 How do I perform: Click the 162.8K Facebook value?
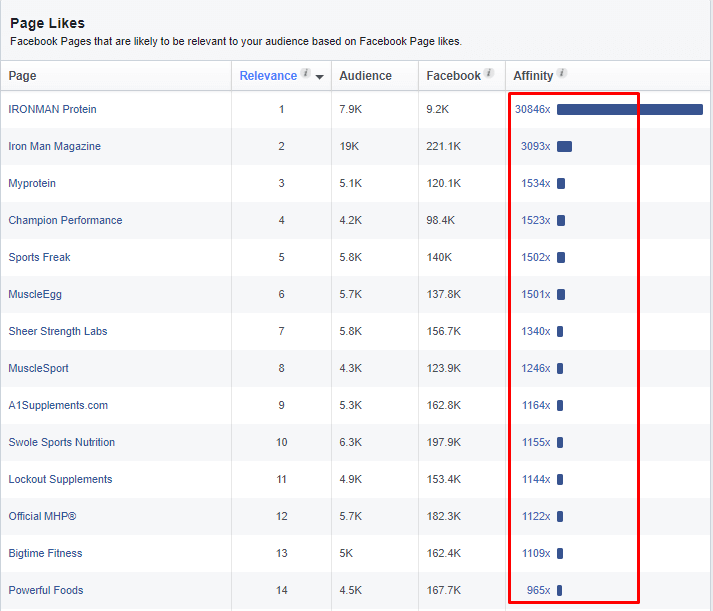443,405
